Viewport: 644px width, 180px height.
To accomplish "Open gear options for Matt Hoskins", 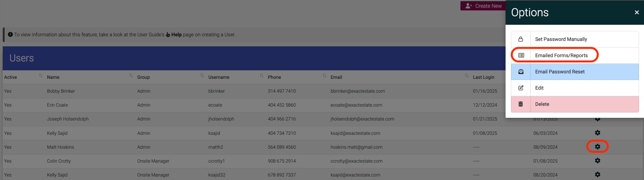I will click(x=597, y=147).
